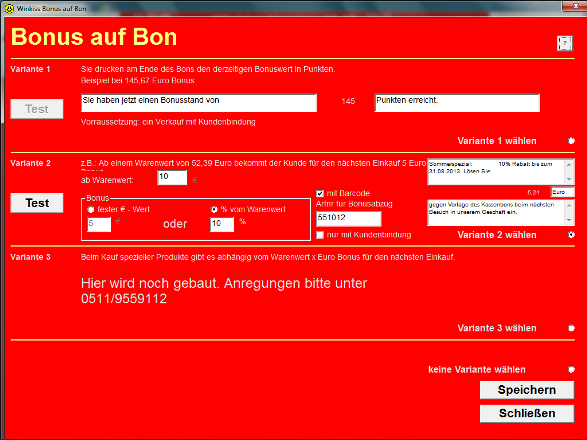This screenshot has width=587, height=440.
Task: Run the Test button for Variante 2
Action: pyautogui.click(x=37, y=203)
